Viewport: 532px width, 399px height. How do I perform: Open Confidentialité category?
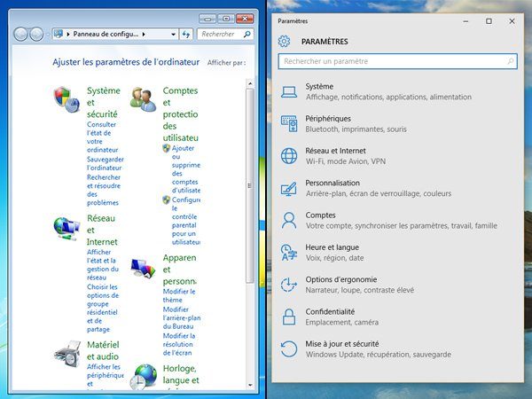pyautogui.click(x=397, y=317)
